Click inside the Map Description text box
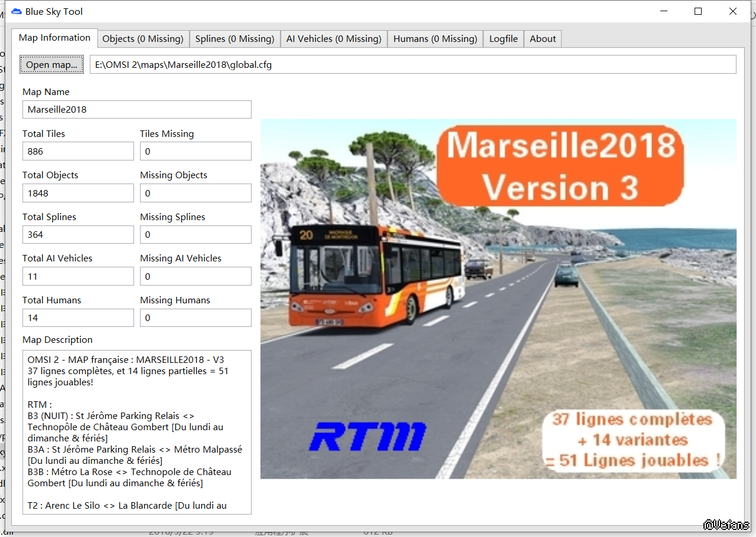 click(137, 432)
